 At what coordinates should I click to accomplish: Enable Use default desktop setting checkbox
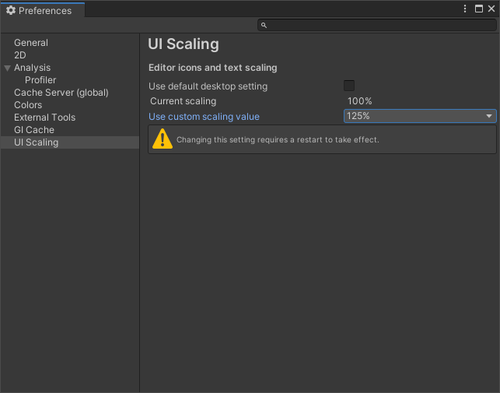(x=349, y=86)
